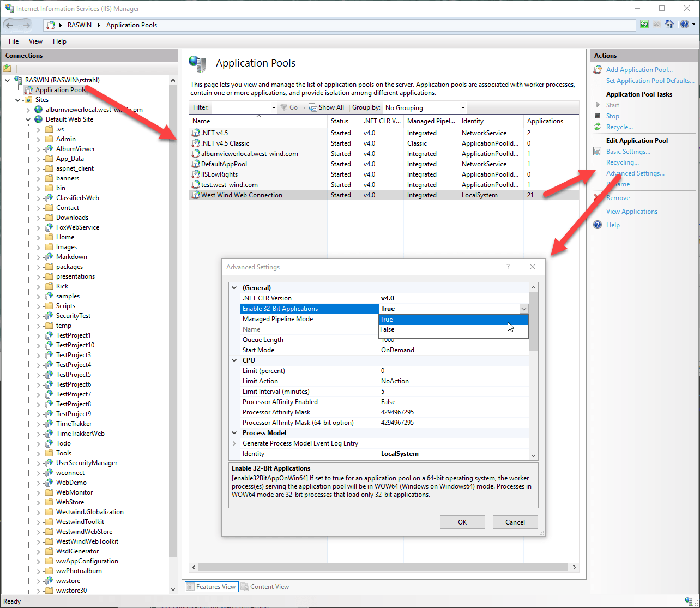Image resolution: width=700 pixels, height=608 pixels.
Task: Click the Recycle green arrows icon
Action: coord(598,127)
